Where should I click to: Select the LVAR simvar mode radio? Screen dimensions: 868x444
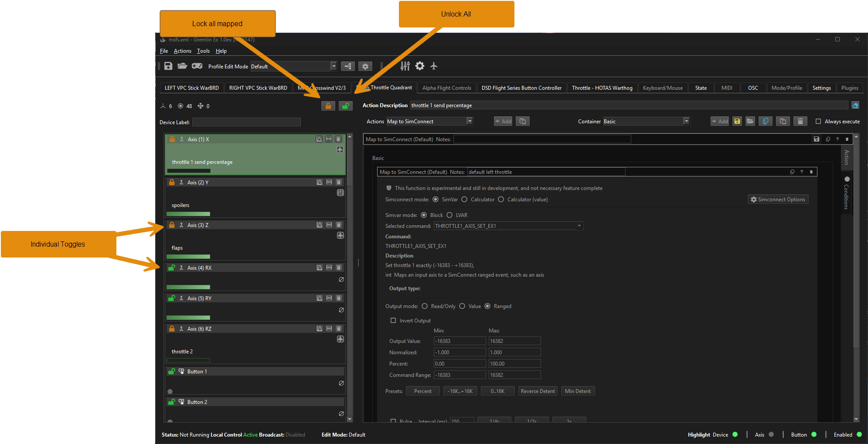[x=449, y=215]
